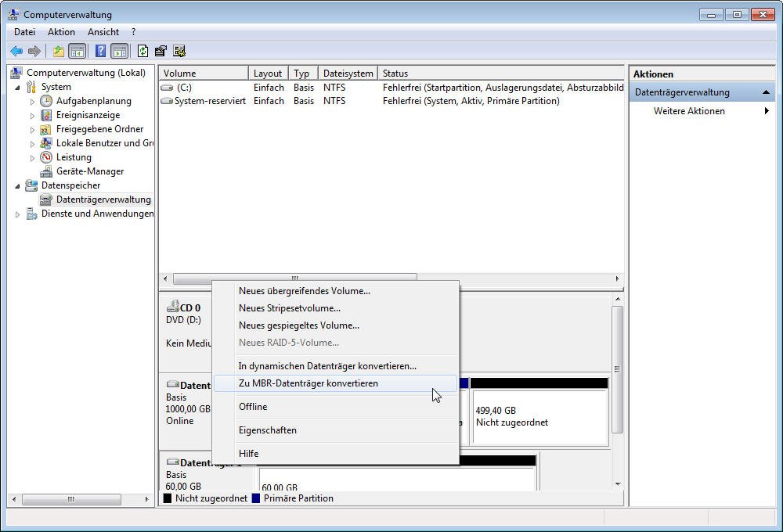783x532 pixels.
Task: Sort by the Typ column header
Action: tap(303, 74)
